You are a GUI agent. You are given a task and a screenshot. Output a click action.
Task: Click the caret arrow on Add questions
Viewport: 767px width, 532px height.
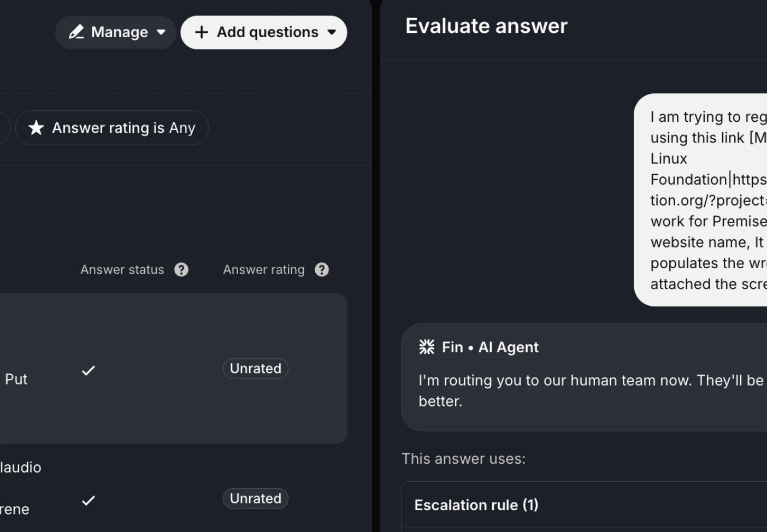click(x=332, y=32)
